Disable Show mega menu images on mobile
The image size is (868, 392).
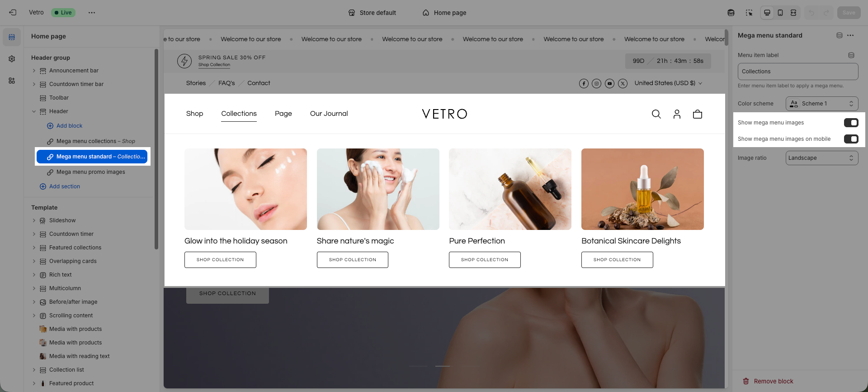click(x=850, y=139)
